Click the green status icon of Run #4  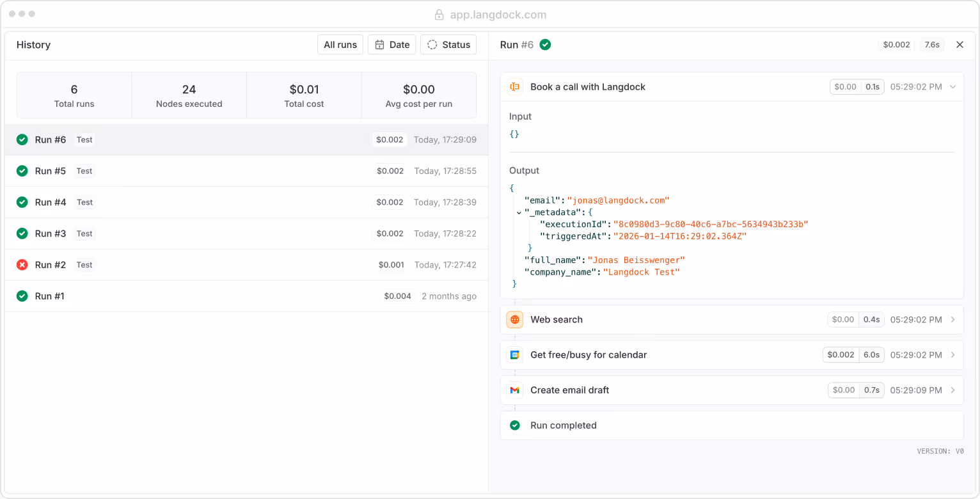click(22, 202)
